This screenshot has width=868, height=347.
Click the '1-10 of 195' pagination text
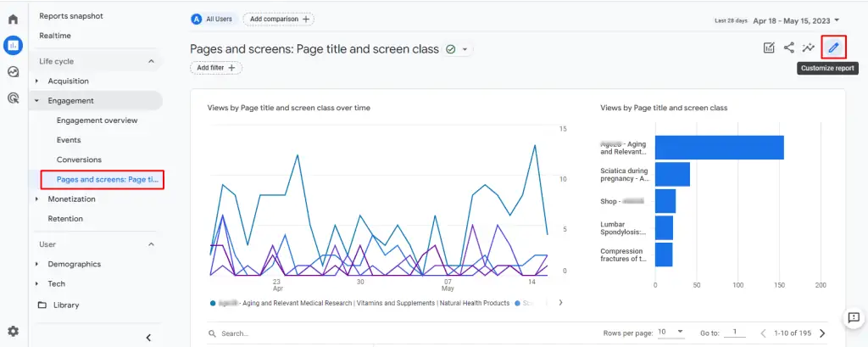pyautogui.click(x=793, y=333)
